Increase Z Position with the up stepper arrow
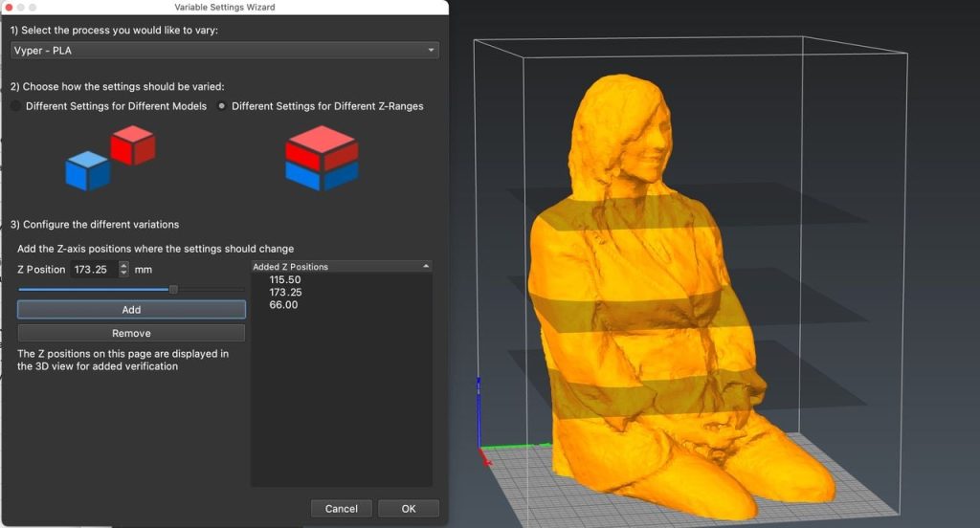Viewport: 980px width, 528px height. [x=123, y=266]
